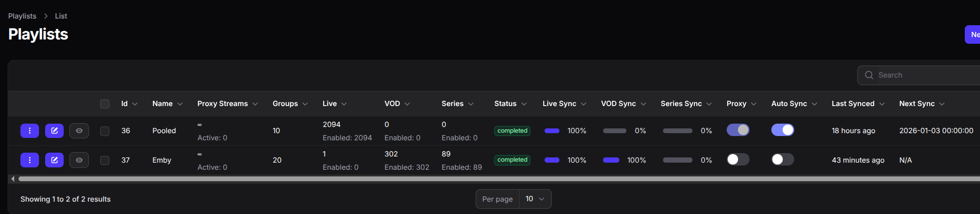
Task: Click the List breadcrumb item
Action: [x=61, y=16]
